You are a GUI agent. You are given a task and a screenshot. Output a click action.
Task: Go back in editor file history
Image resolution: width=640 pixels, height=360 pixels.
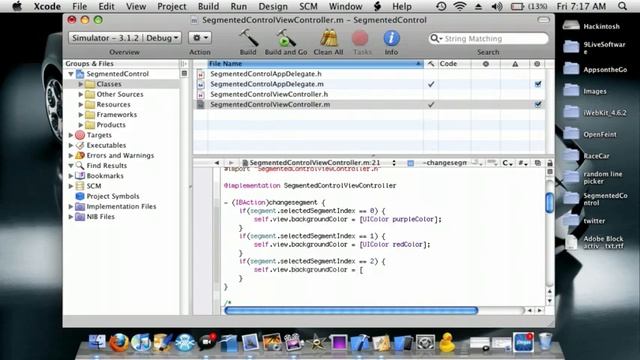click(x=217, y=163)
